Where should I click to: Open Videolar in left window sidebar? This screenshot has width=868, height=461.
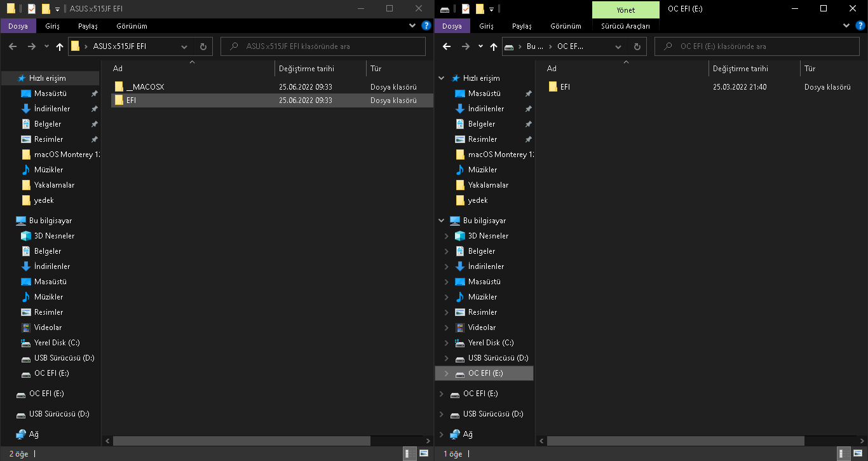point(48,327)
